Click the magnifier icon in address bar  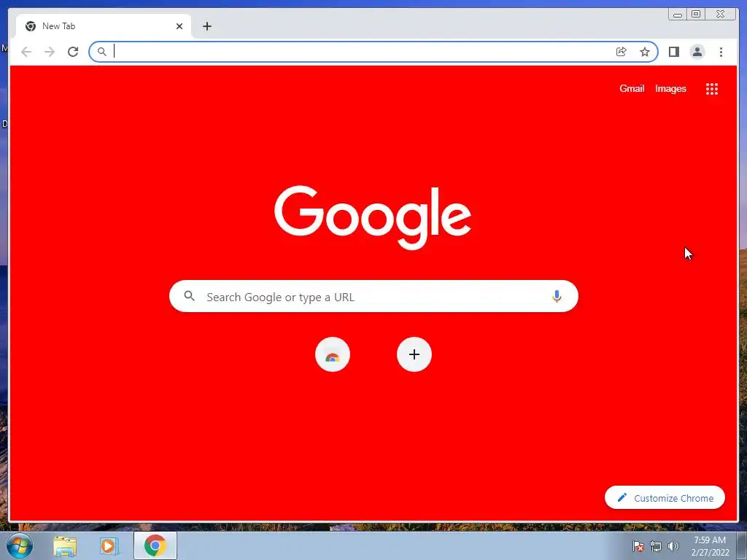tap(101, 52)
